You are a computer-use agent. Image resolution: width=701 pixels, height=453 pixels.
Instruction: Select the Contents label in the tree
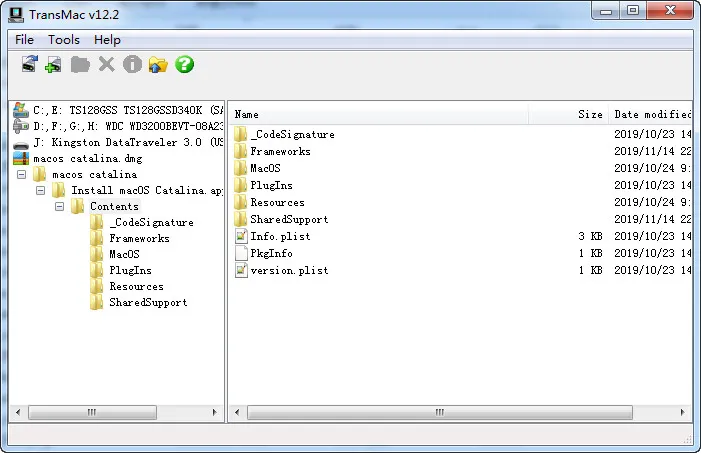[x=114, y=206]
